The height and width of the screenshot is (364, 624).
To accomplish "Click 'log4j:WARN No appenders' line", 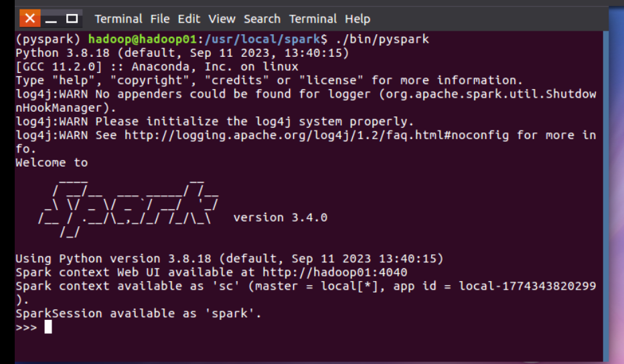I will point(305,100).
